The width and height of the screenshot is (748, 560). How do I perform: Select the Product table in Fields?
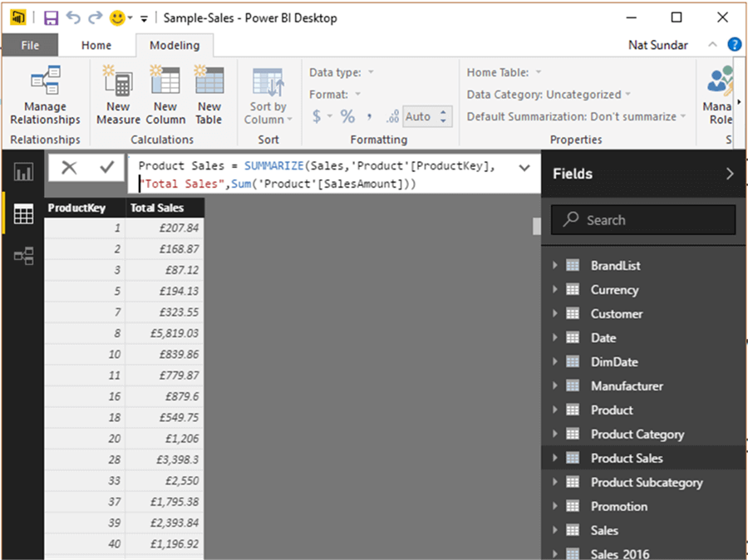(644, 410)
